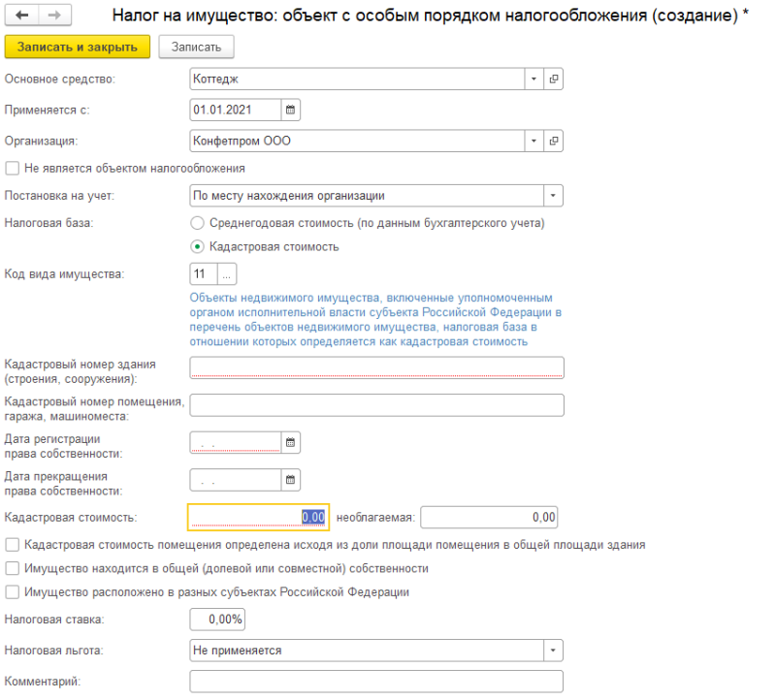Click the 'Записать' button
This screenshot has height=700, width=776.
(197, 47)
